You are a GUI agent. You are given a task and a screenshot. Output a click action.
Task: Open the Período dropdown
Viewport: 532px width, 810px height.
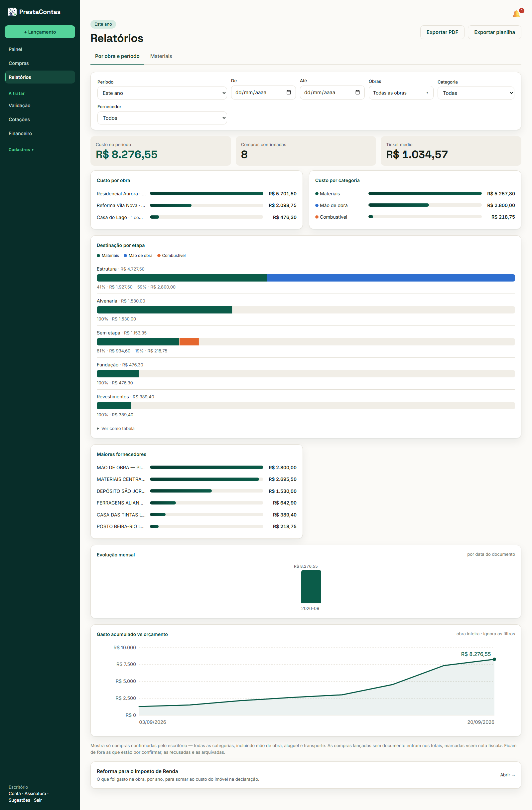[x=162, y=93]
